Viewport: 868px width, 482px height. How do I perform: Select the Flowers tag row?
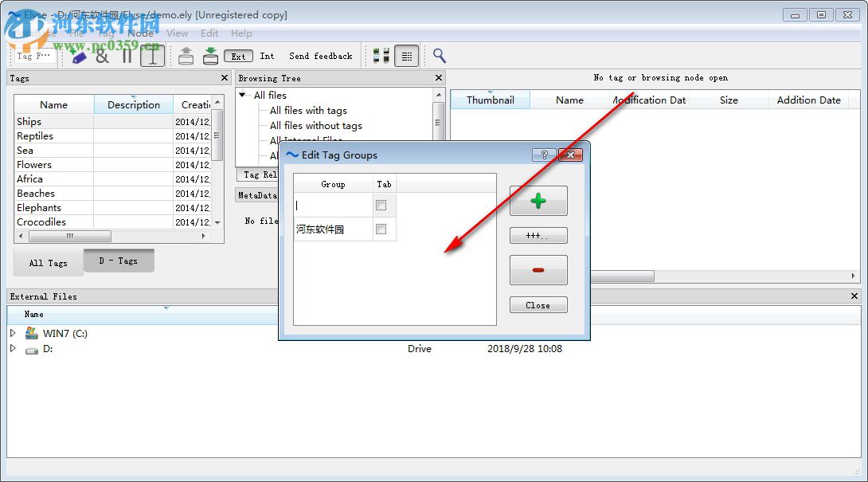[x=113, y=165]
